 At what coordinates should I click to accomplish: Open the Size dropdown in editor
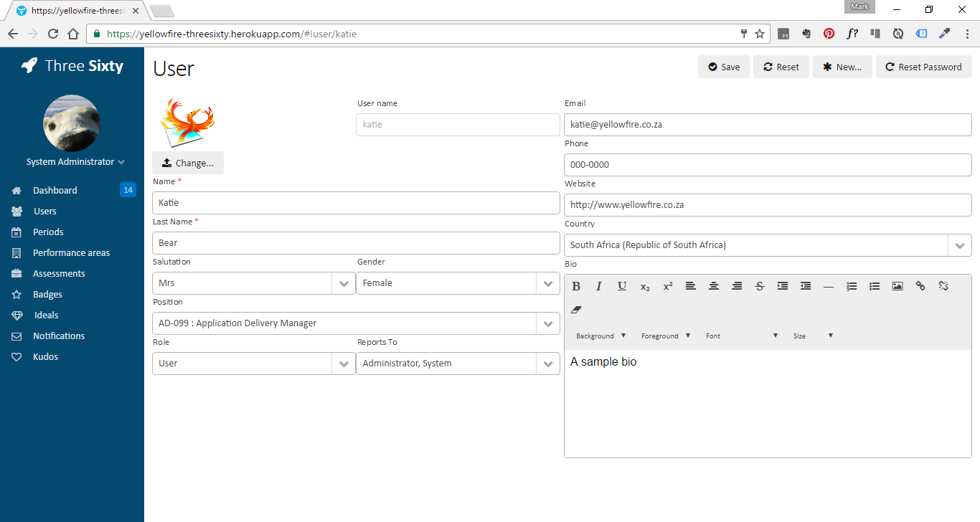813,336
